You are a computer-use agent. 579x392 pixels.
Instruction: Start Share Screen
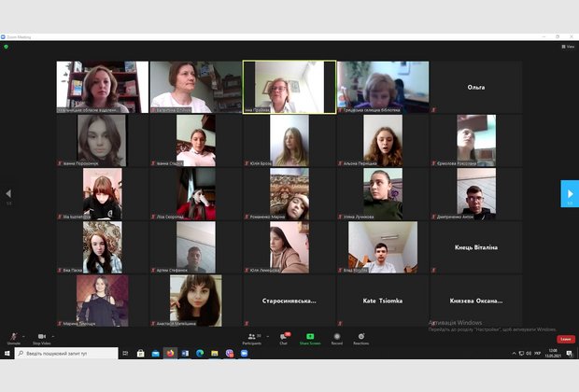pyautogui.click(x=310, y=339)
